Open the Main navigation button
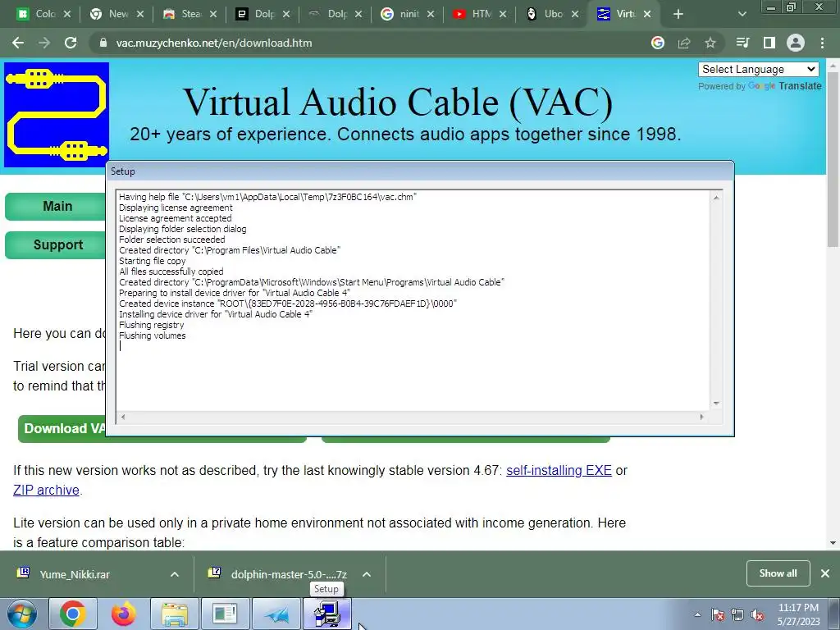The height and width of the screenshot is (630, 840). coord(57,206)
